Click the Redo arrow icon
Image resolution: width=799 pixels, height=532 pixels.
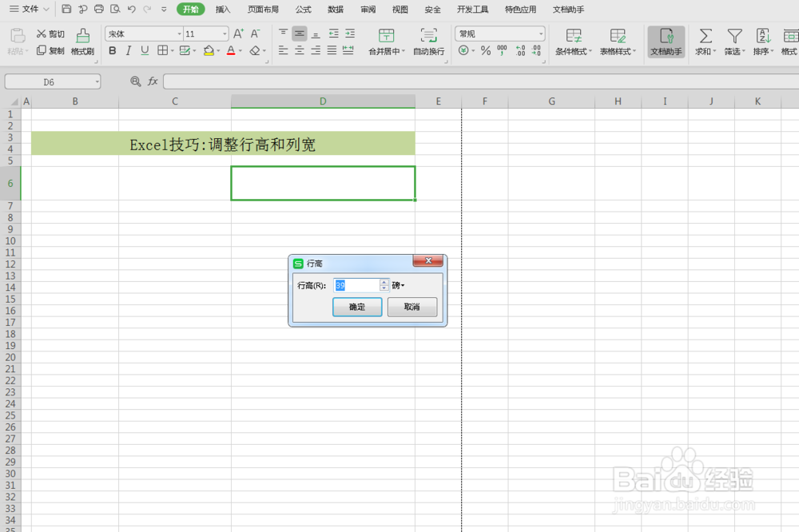pyautogui.click(x=147, y=9)
